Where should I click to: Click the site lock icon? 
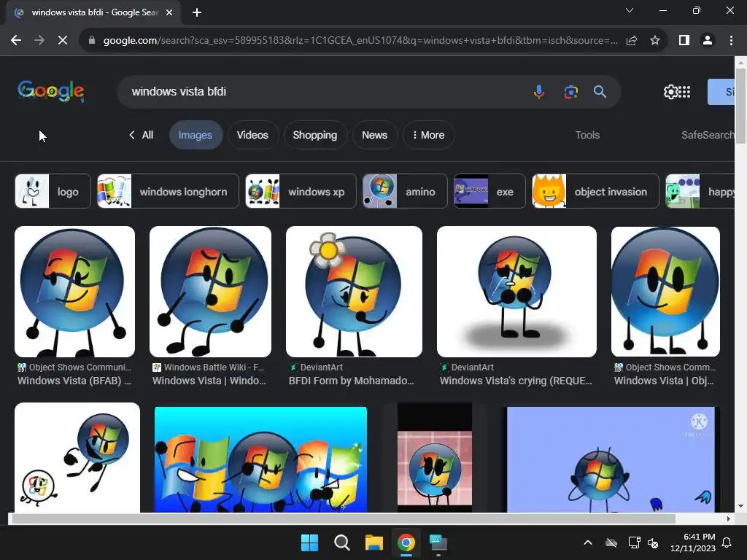[92, 41]
